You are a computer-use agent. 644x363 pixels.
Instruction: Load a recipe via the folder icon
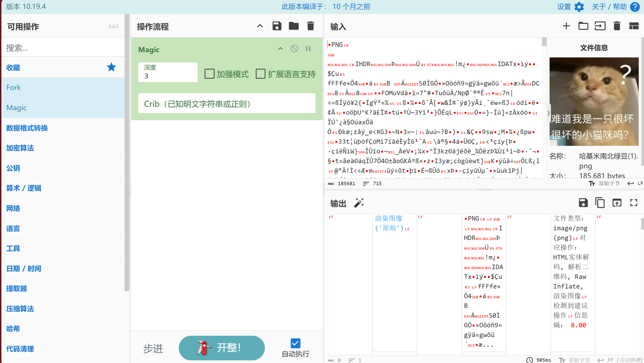(x=294, y=26)
